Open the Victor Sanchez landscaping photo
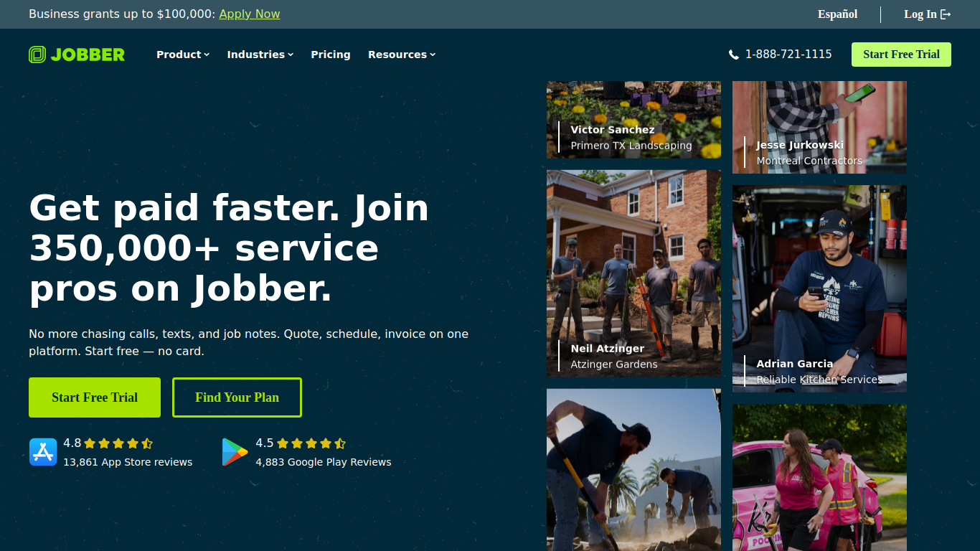 [633, 120]
